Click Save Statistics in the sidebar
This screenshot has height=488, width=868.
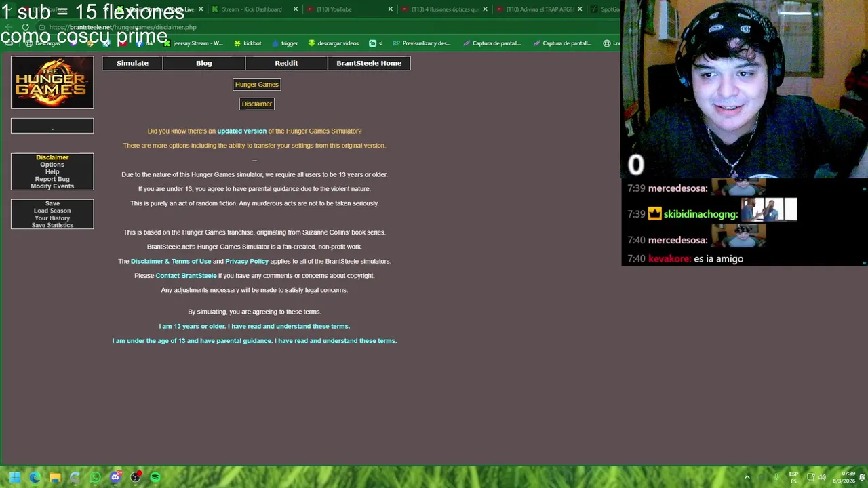(x=52, y=225)
